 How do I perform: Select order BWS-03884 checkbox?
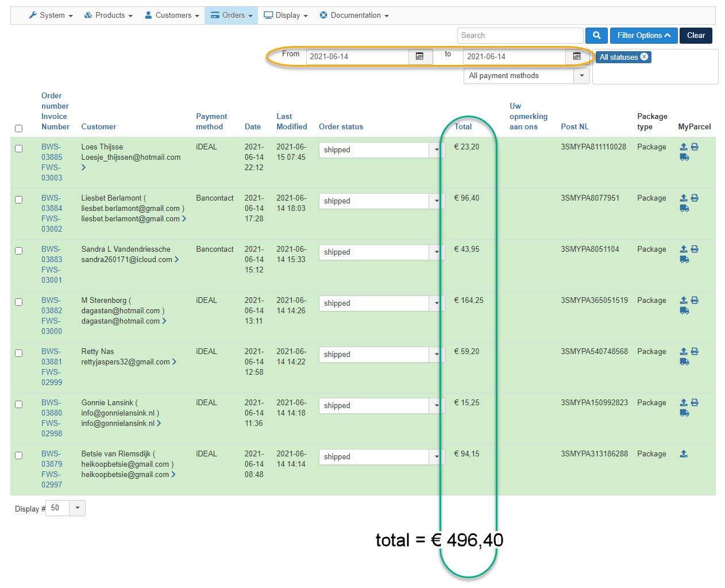coord(18,199)
